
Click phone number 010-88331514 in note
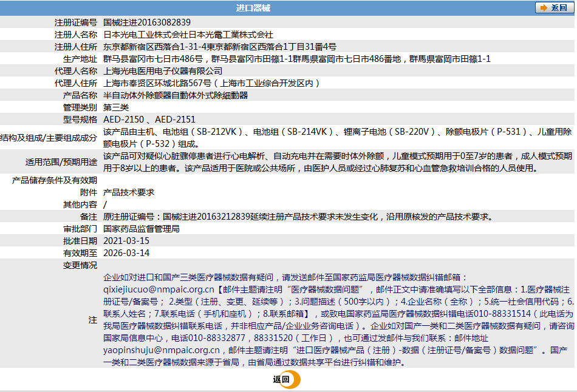(502, 314)
